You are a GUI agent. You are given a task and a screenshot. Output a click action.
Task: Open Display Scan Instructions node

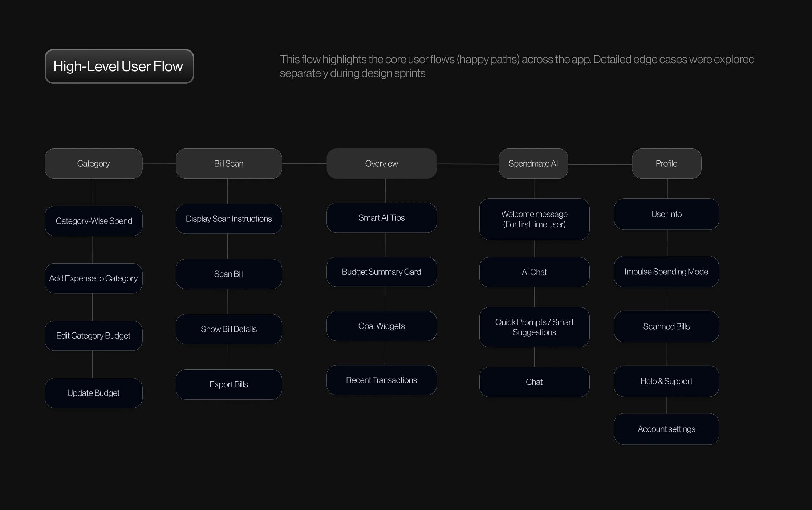[x=229, y=219]
